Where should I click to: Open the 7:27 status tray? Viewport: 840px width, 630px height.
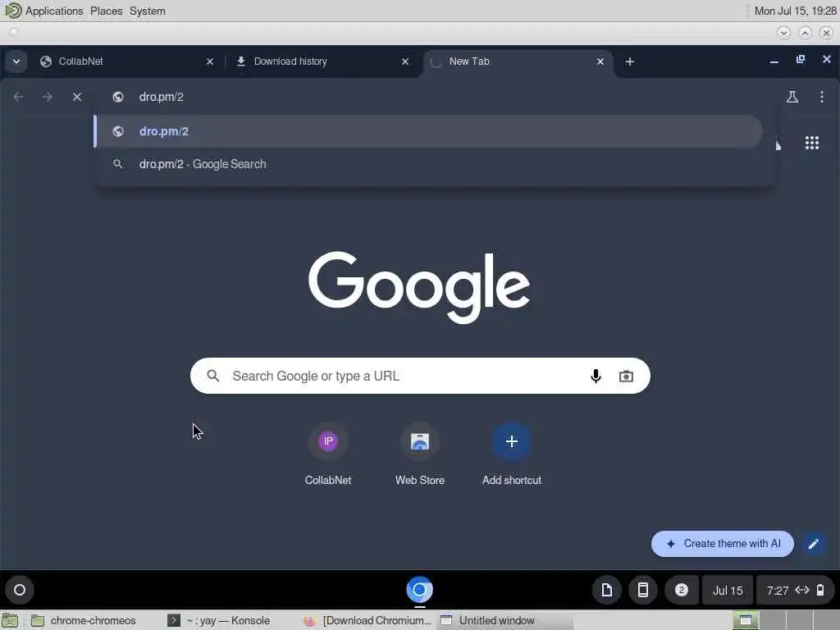pos(796,591)
